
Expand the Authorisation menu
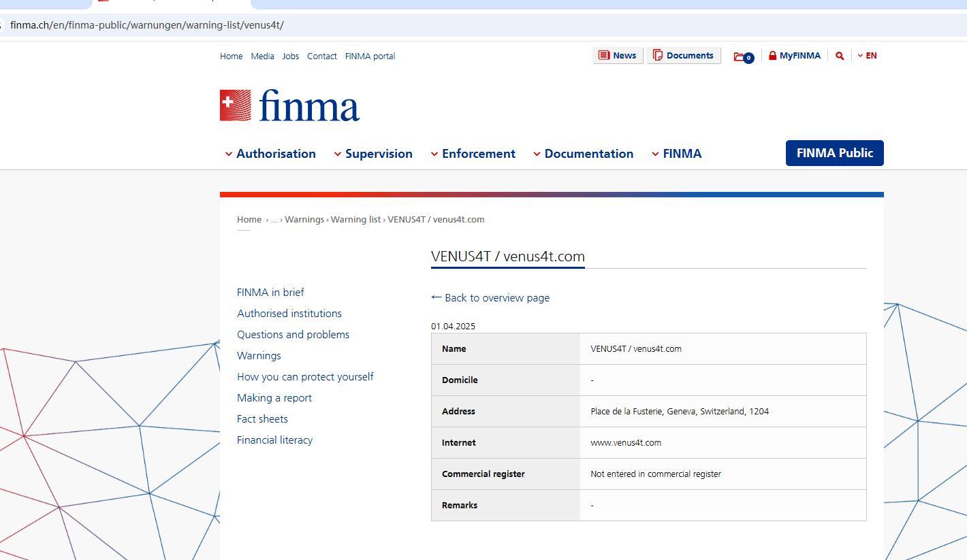click(x=270, y=154)
